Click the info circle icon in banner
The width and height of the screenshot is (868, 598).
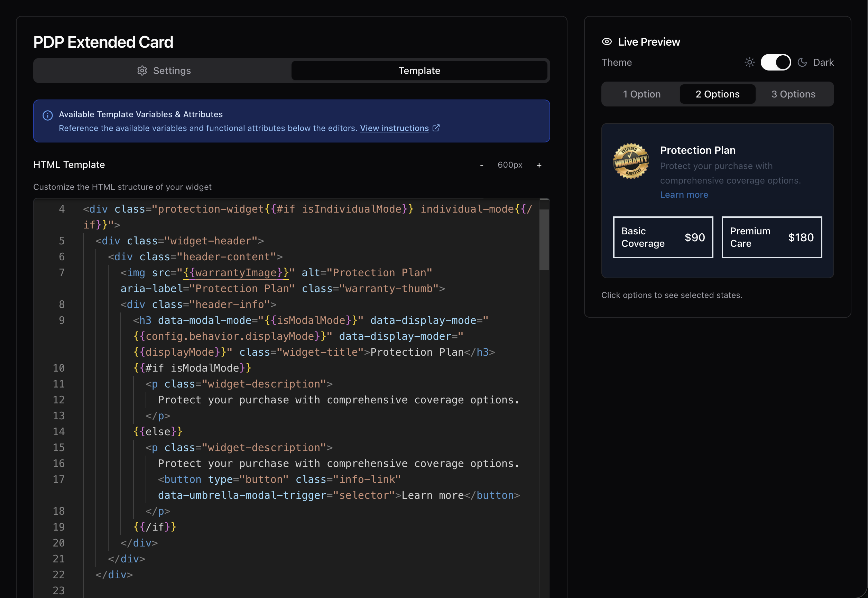[48, 115]
